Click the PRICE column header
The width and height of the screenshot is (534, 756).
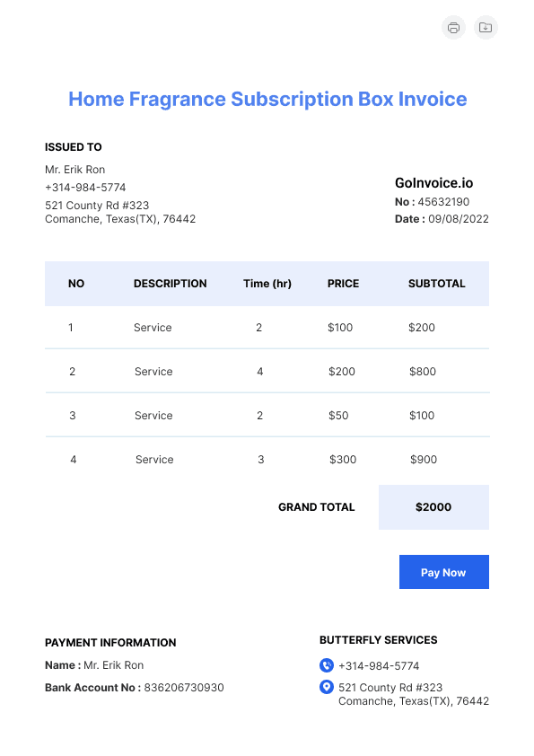[343, 284]
